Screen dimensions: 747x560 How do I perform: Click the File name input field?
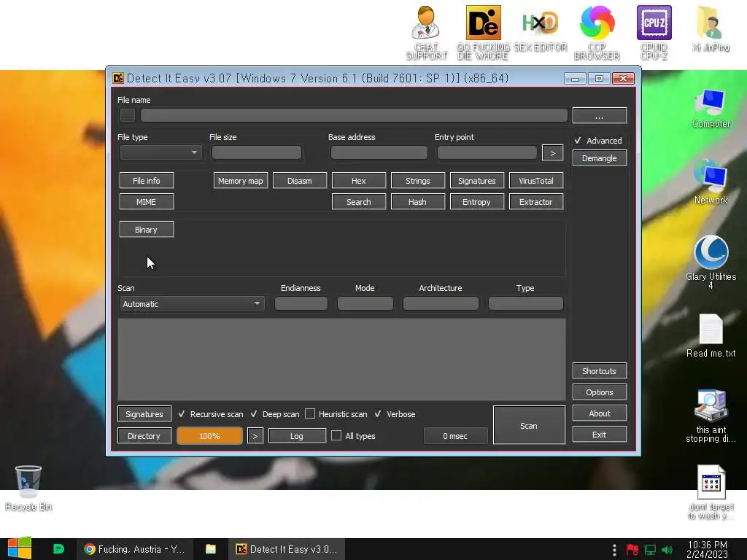click(354, 114)
